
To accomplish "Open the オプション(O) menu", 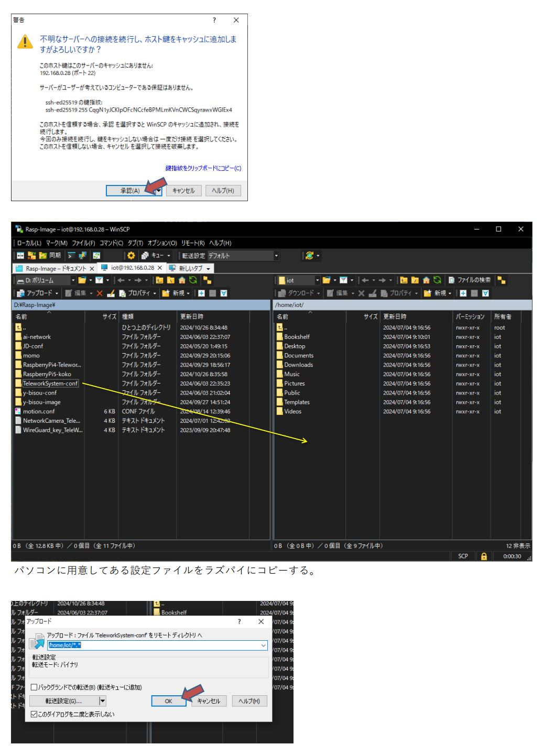I will point(162,243).
